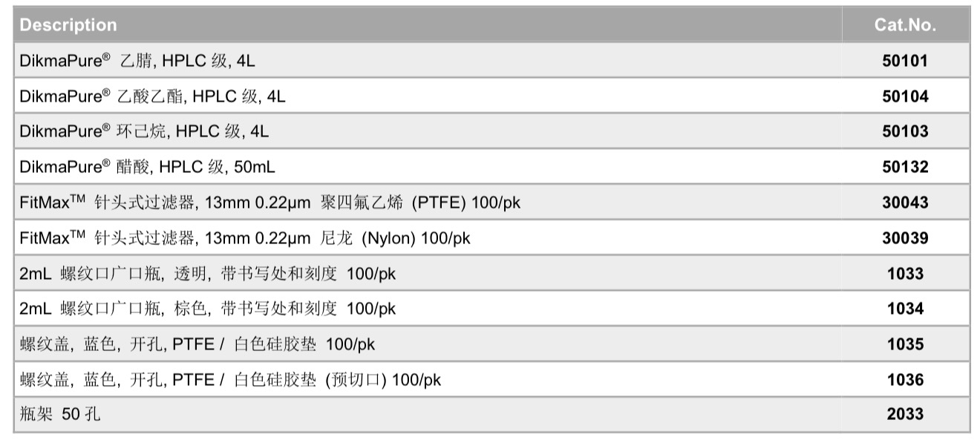Select the DikmaPure 醋酸 50mL entry
The image size is (980, 440).
tap(147, 167)
